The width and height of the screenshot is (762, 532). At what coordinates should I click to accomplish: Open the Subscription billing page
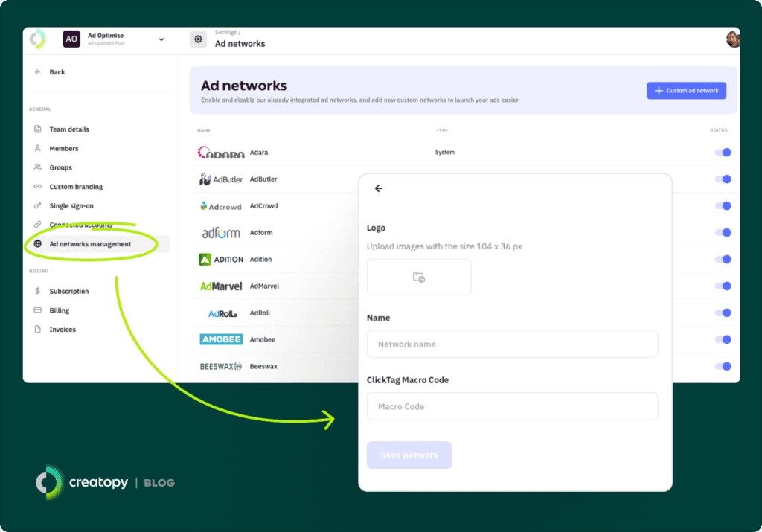(69, 292)
